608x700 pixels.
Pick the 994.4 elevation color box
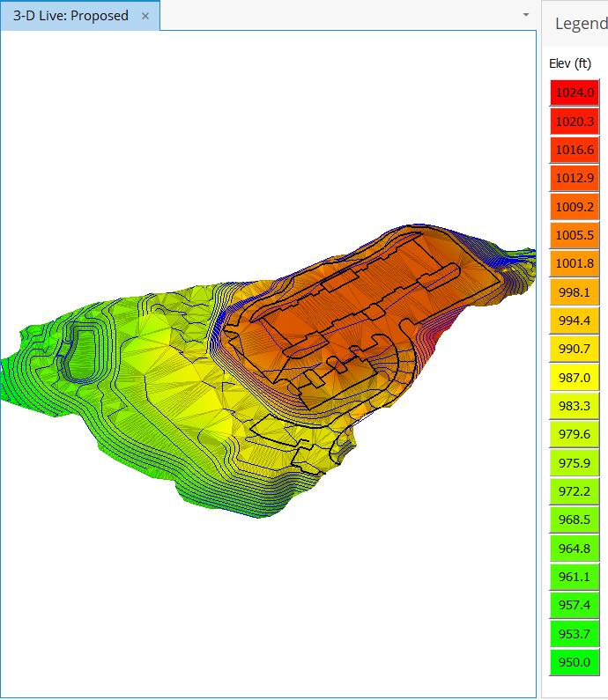(575, 321)
